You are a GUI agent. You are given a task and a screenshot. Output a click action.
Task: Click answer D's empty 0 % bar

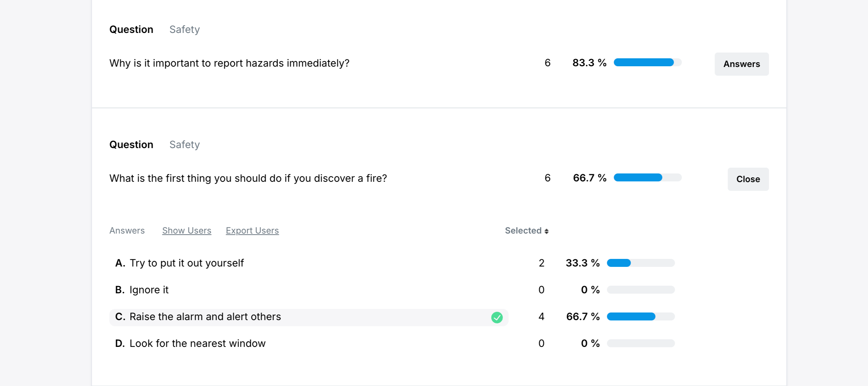[x=641, y=343]
